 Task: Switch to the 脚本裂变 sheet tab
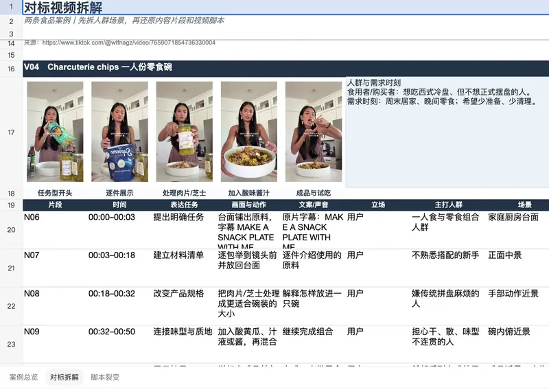[105, 378]
